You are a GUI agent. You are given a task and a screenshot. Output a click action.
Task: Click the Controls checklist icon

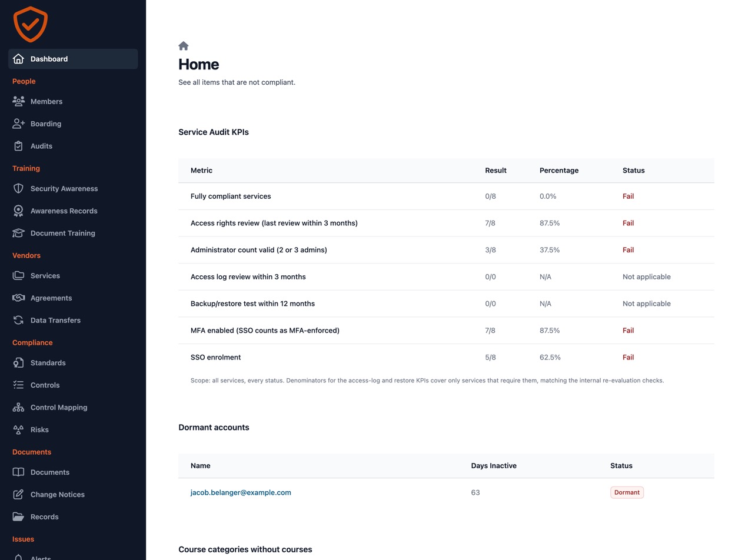point(18,385)
